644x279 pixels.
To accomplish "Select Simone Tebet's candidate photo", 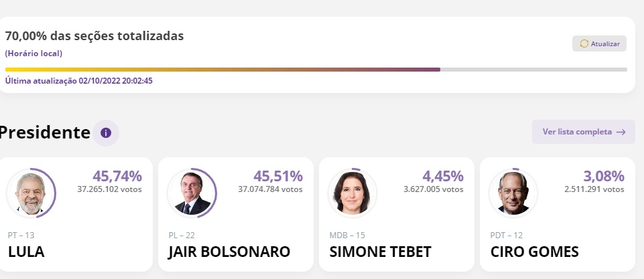I will tap(352, 192).
